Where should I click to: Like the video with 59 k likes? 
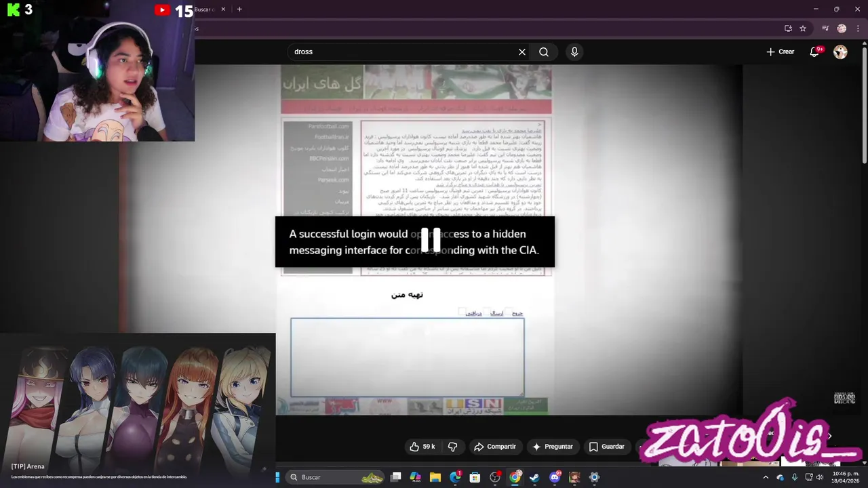422,447
